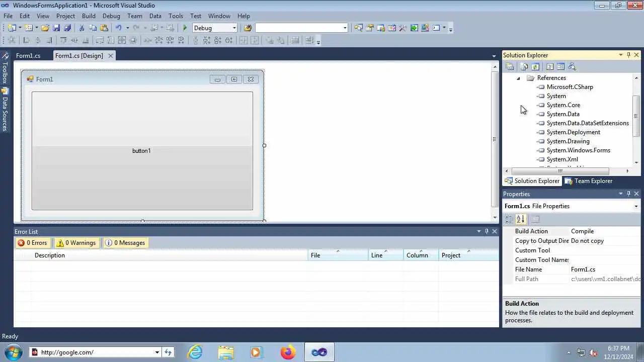644x362 pixels.
Task: Open the taskbar address bar dropdown
Action: (x=157, y=352)
